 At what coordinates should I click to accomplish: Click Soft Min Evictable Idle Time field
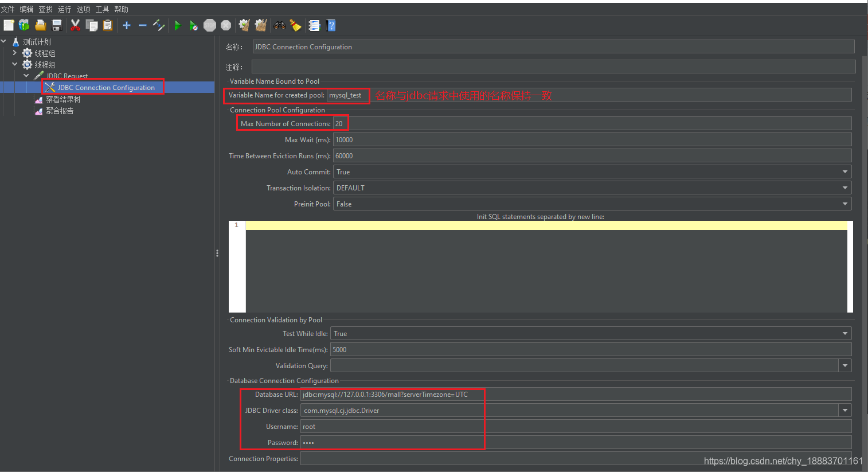pos(591,349)
